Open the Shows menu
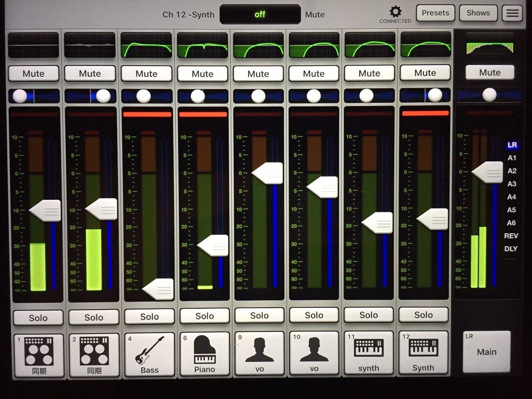Viewport: 532px width, 399px height. 478,13
